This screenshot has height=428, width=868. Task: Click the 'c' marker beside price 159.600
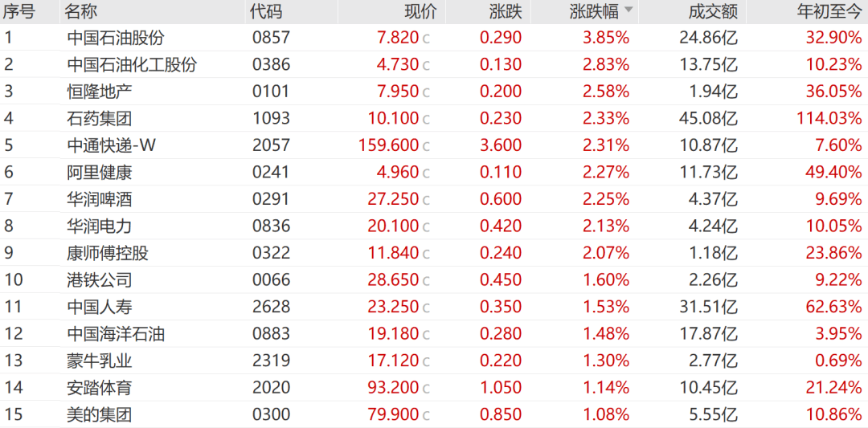426,146
